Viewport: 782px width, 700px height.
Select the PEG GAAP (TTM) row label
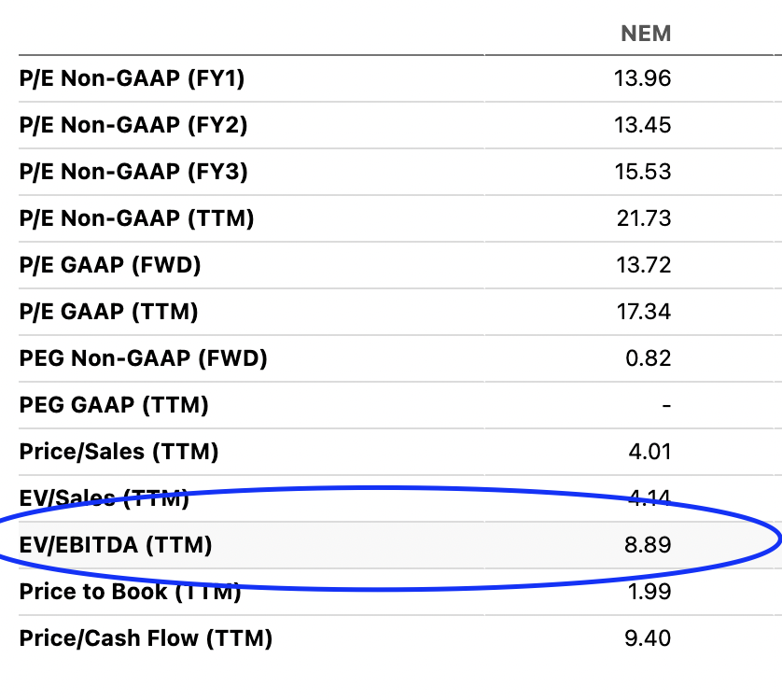tap(114, 405)
